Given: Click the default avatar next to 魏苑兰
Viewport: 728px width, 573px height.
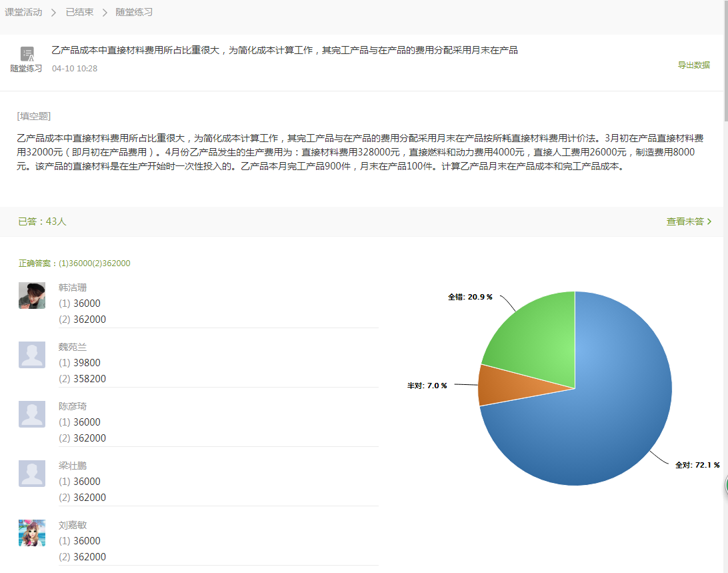Looking at the screenshot, I should 31,354.
